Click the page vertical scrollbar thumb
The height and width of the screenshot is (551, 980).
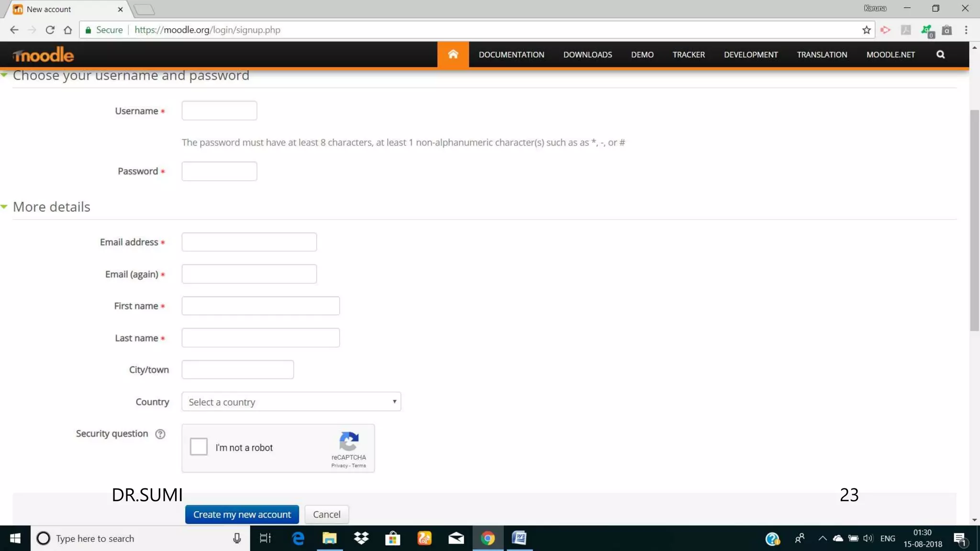[974, 220]
